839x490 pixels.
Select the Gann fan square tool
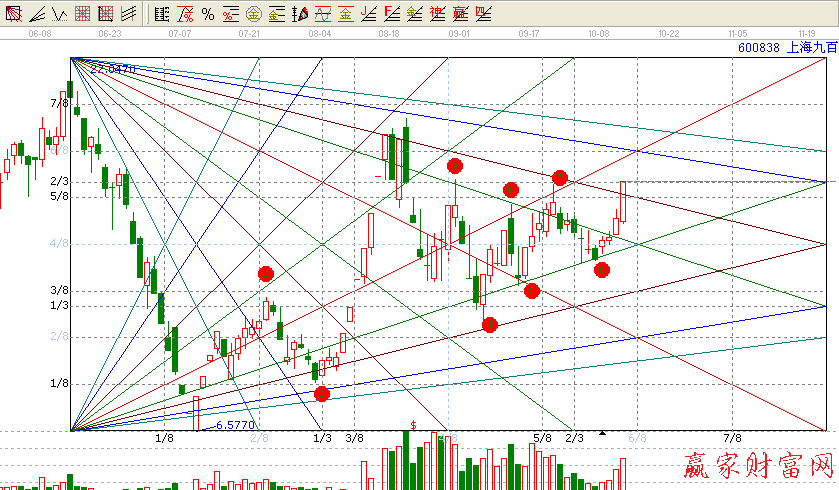(13, 13)
